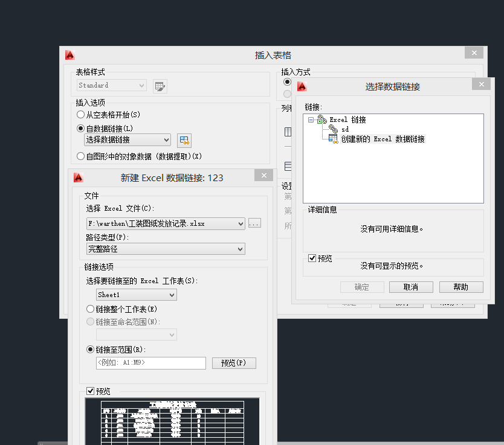Click Cancel in Select Data Link dialog
This screenshot has width=504, height=445.
coord(411,287)
